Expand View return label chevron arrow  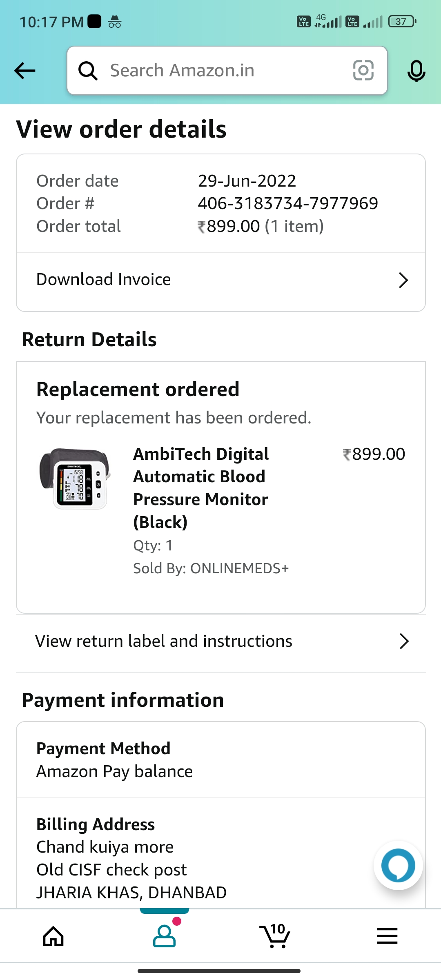[404, 641]
